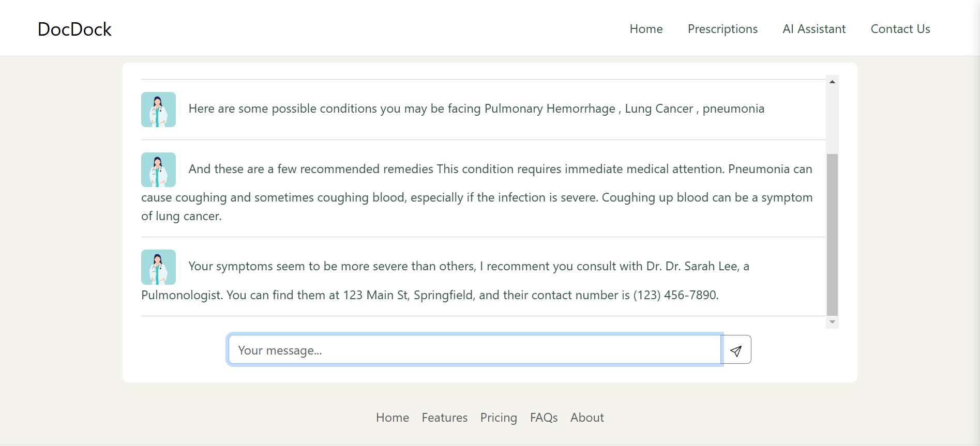Click the doctor avatar beside Dr. Sarah Lee message

(158, 267)
